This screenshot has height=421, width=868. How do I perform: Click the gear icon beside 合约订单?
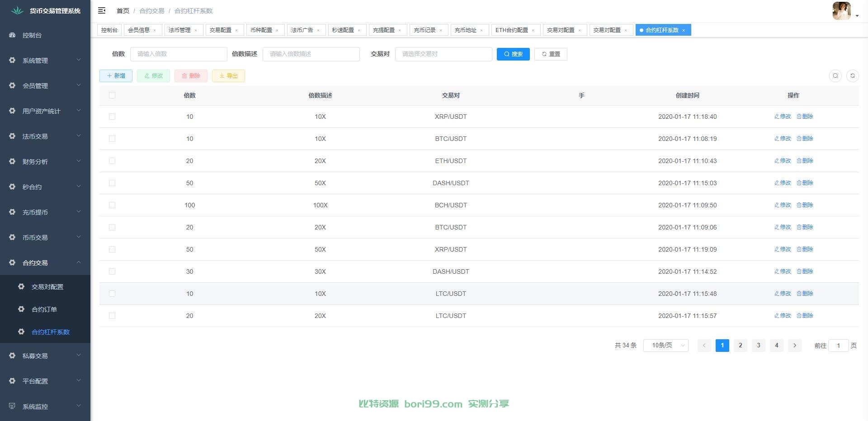point(21,309)
